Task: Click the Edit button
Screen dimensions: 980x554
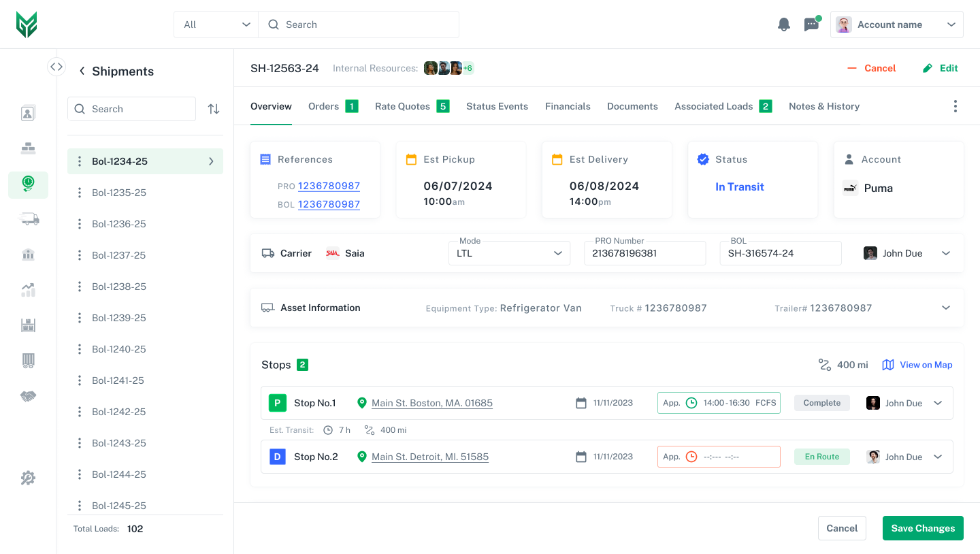Action: (x=941, y=68)
